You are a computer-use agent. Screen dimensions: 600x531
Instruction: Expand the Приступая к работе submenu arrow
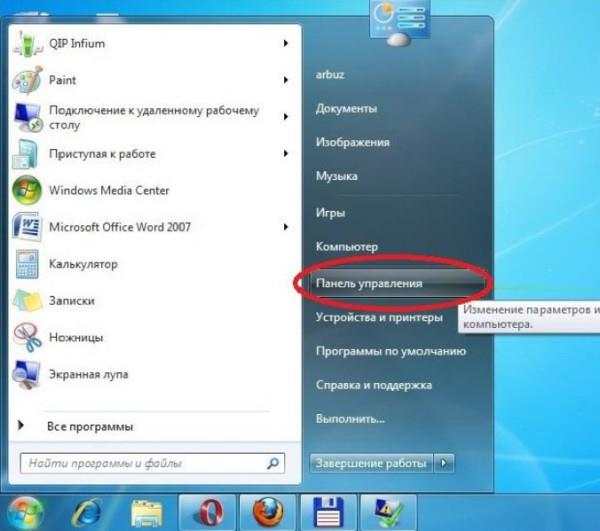285,153
